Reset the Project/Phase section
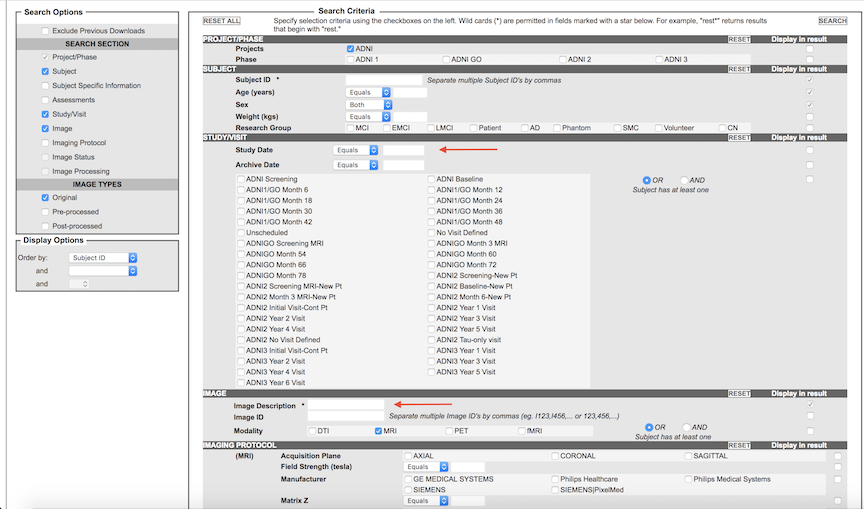 point(738,39)
